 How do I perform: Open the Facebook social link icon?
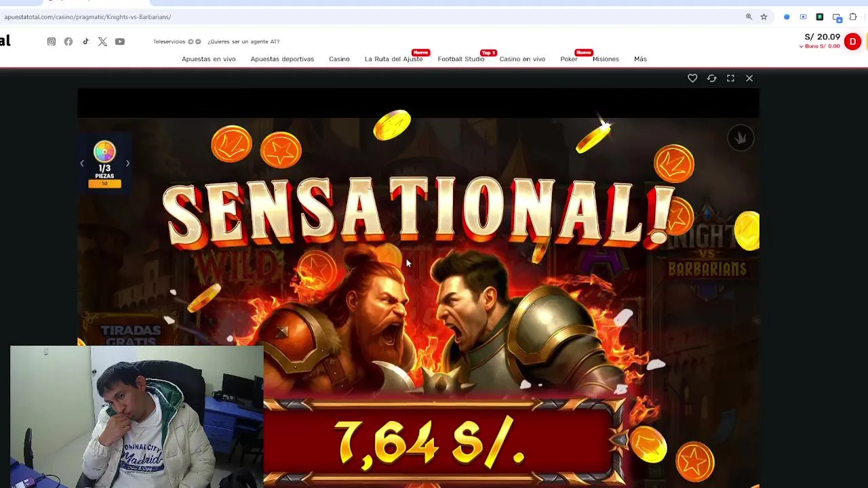coord(68,41)
